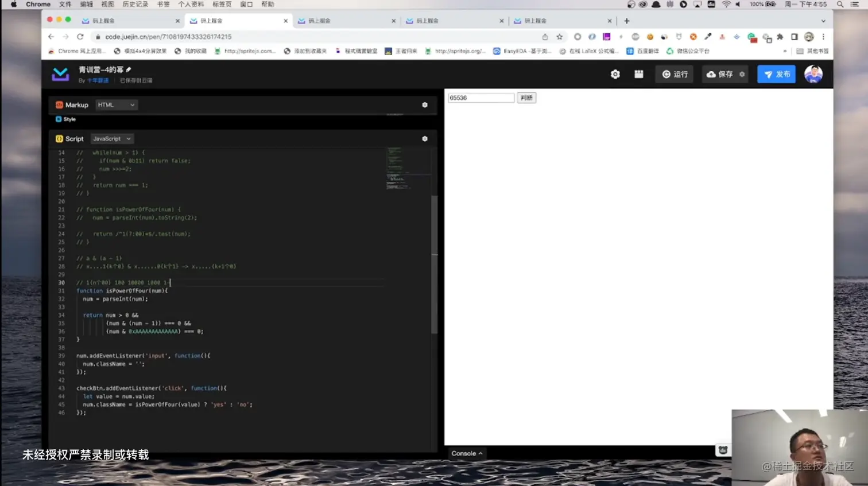Click the share page icon in address bar
Image resolution: width=868 pixels, height=486 pixels.
click(545, 37)
